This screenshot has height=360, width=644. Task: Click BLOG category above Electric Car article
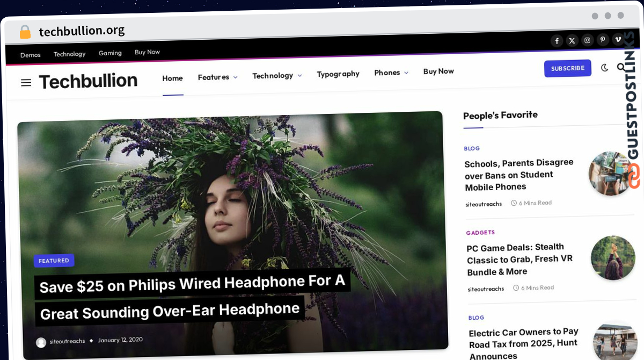point(476,318)
